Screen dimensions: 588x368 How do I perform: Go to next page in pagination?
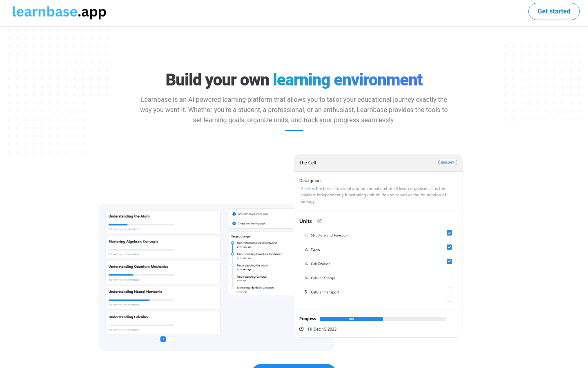[170, 339]
